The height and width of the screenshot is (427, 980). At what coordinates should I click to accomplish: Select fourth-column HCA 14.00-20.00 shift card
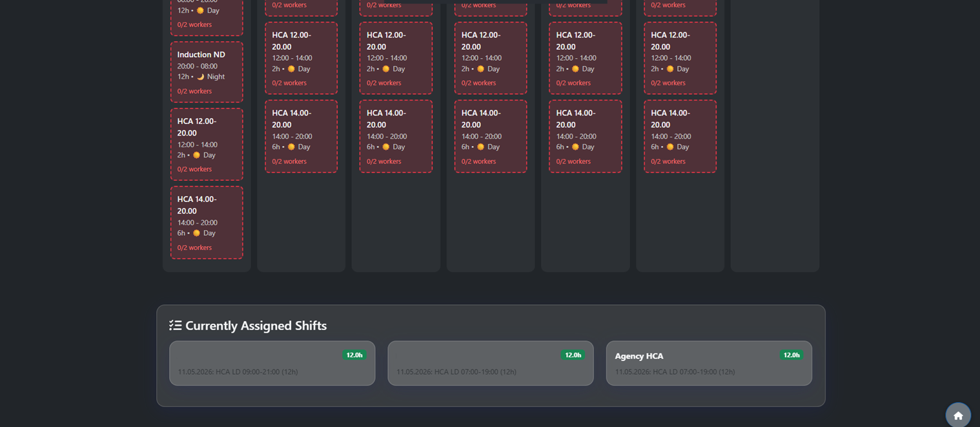490,136
